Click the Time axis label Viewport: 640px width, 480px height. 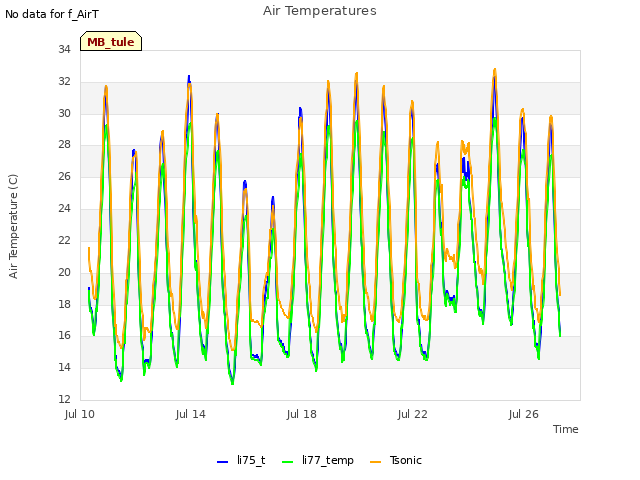coord(566,429)
